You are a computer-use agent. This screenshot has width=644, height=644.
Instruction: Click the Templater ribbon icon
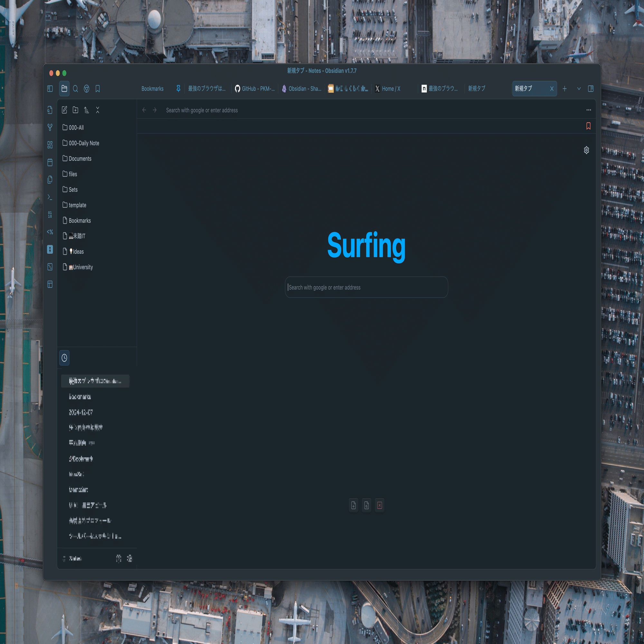[x=50, y=232]
